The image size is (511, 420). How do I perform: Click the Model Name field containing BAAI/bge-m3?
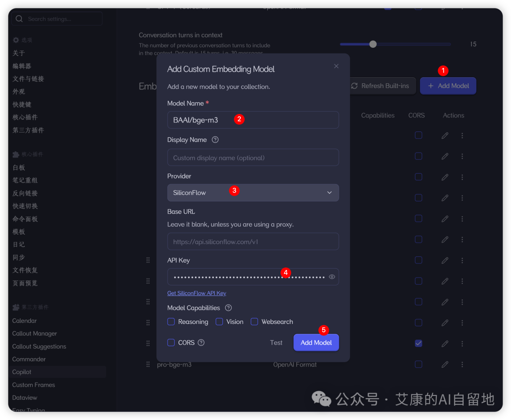[253, 120]
